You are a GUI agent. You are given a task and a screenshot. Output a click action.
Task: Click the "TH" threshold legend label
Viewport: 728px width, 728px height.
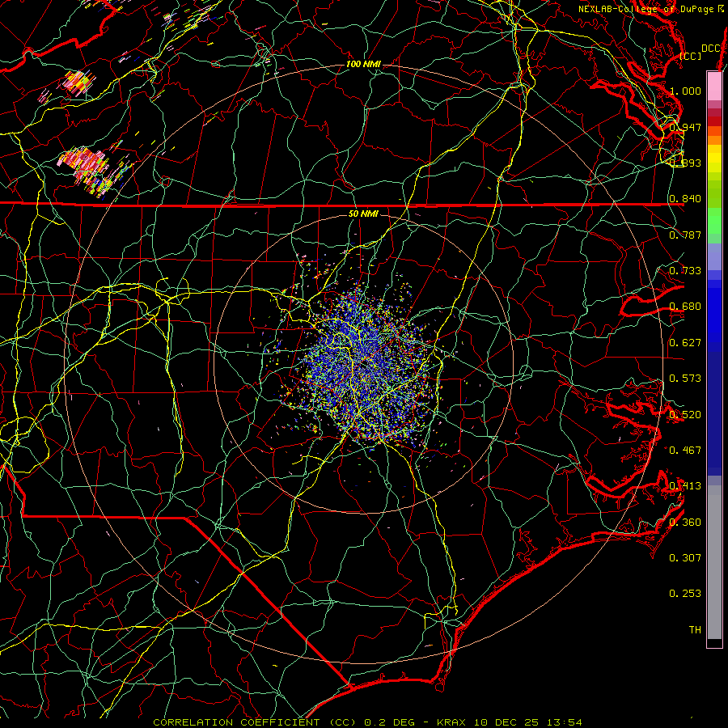pyautogui.click(x=695, y=630)
